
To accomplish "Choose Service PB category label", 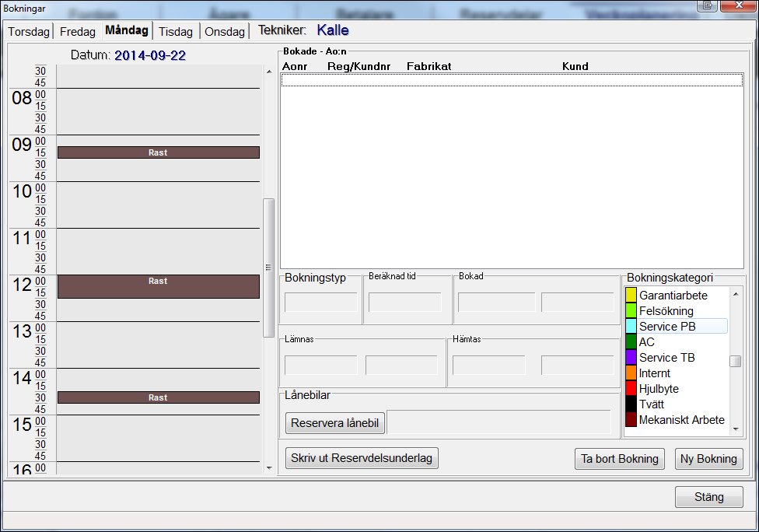I will (667, 326).
